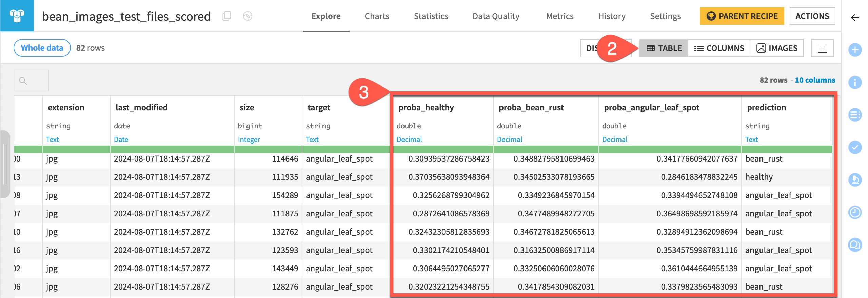This screenshot has width=868, height=298.
Task: Switch to COLUMNS view
Action: tap(719, 48)
